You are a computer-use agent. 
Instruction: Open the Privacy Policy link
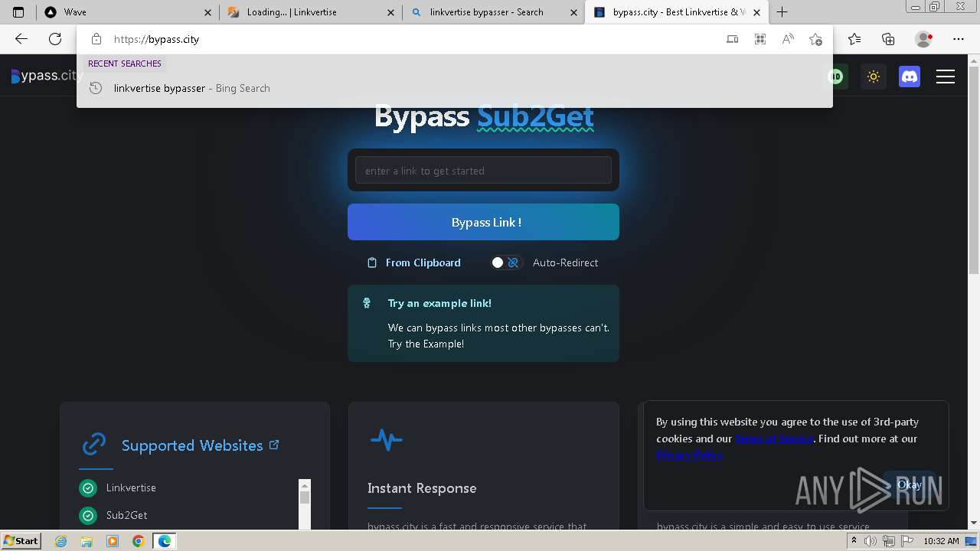(689, 455)
